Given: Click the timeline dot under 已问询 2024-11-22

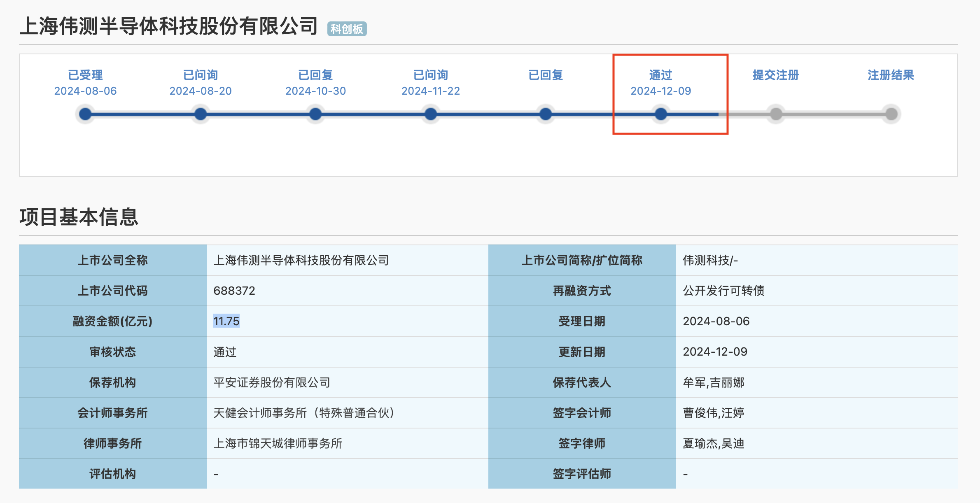Looking at the screenshot, I should point(431,114).
